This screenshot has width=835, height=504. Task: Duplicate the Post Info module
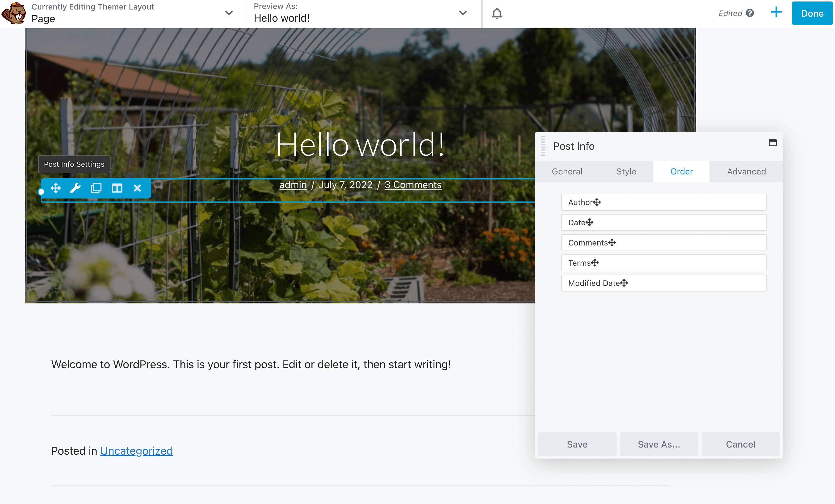(x=96, y=188)
